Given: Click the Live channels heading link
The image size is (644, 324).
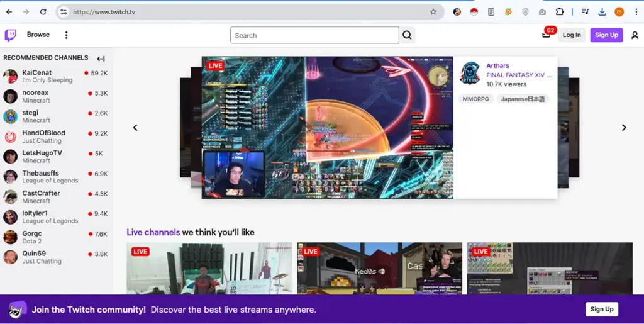Looking at the screenshot, I should pos(153,232).
